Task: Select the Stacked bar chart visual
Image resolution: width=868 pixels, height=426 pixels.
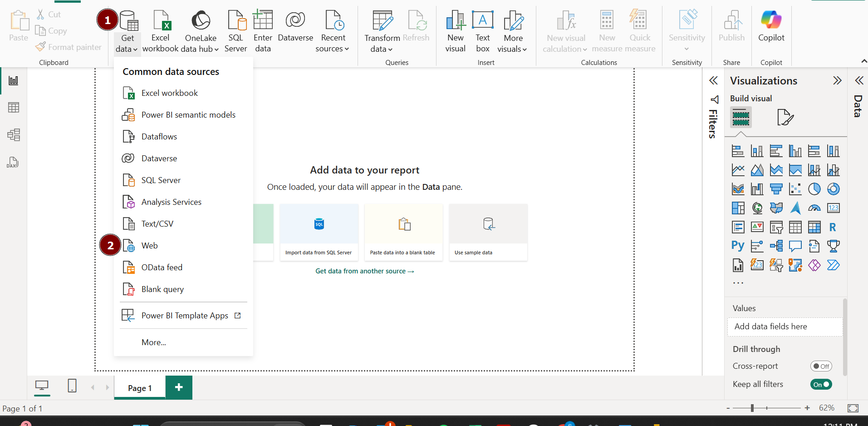Action: pos(738,151)
